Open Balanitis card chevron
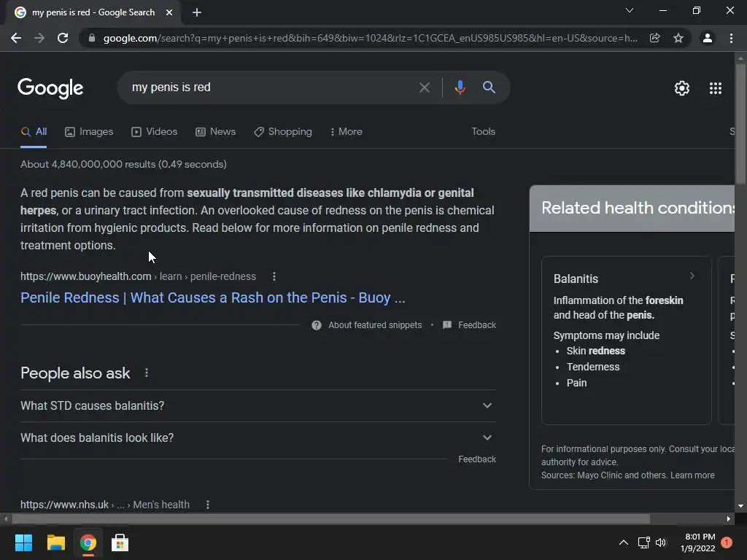 tap(692, 276)
